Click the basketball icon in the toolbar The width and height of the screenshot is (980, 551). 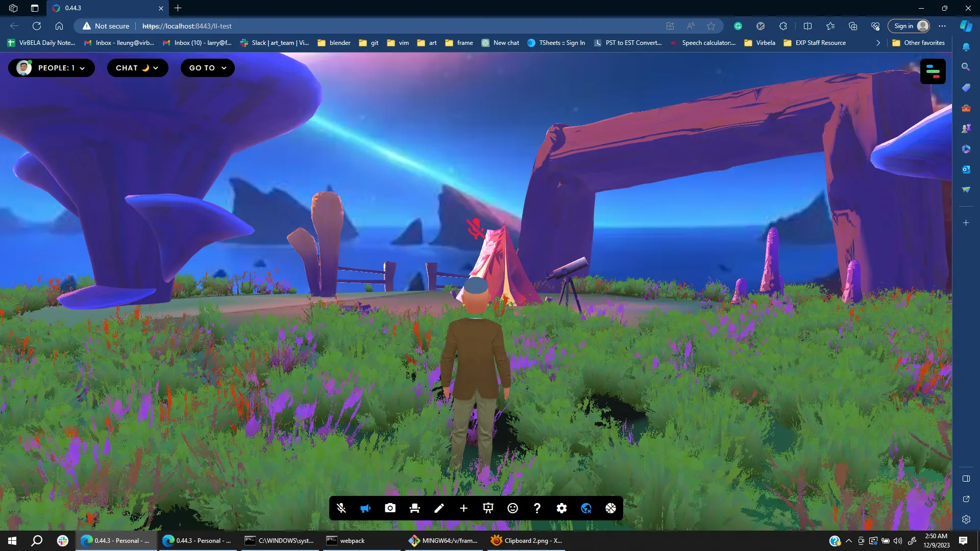coord(610,508)
